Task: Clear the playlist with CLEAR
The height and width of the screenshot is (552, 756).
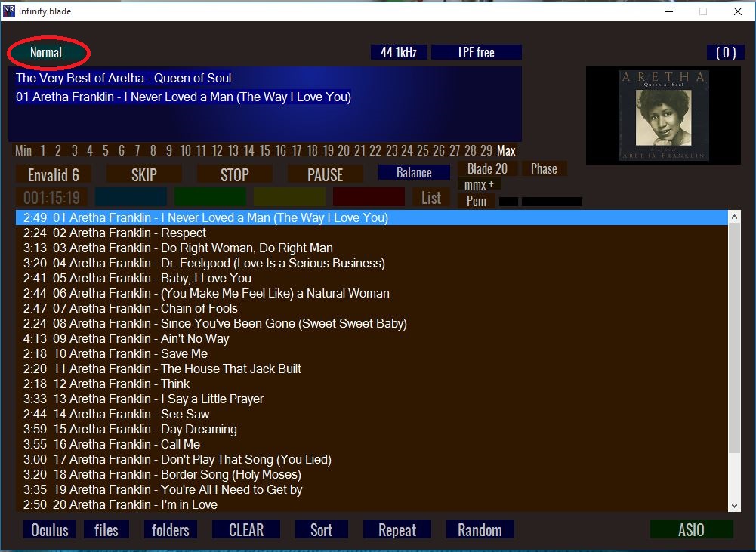Action: coord(246,530)
